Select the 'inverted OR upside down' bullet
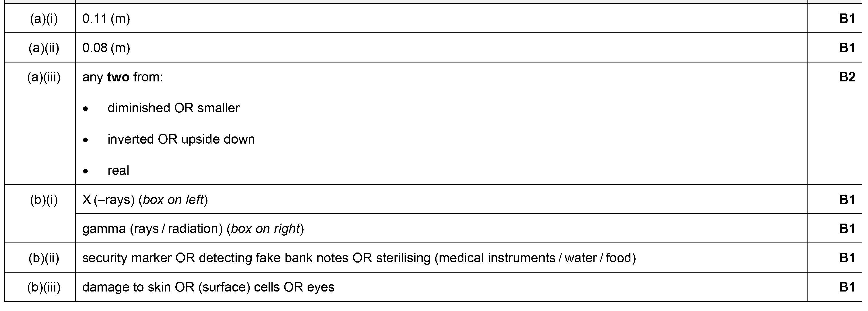The width and height of the screenshot is (868, 311). [x=181, y=139]
